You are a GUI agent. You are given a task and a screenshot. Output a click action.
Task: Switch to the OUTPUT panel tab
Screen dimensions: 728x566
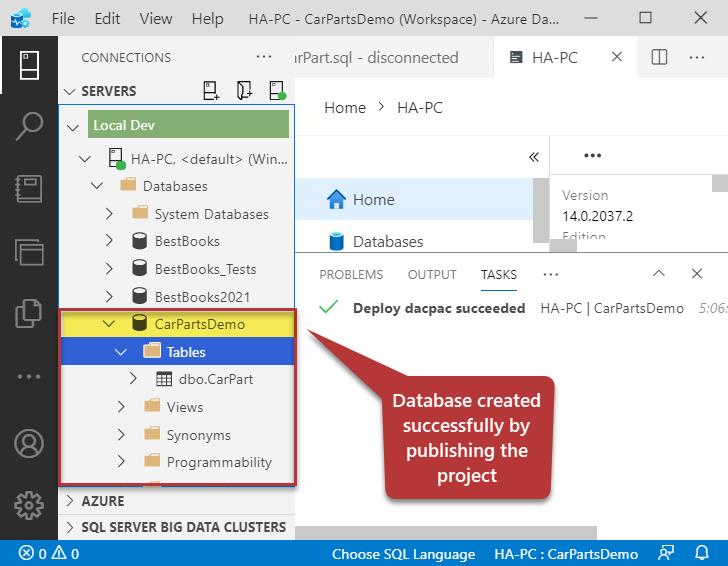click(x=432, y=275)
